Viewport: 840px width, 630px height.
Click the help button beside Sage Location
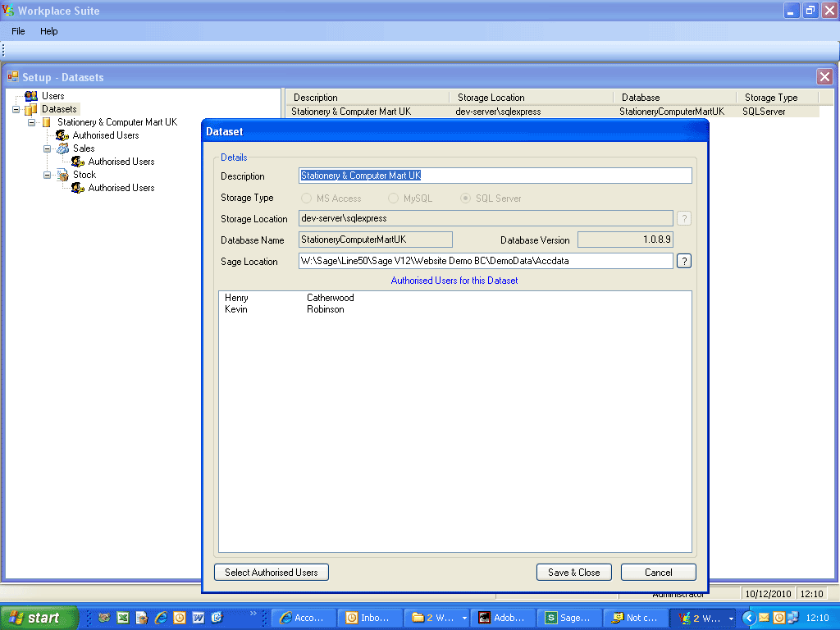[684, 261]
